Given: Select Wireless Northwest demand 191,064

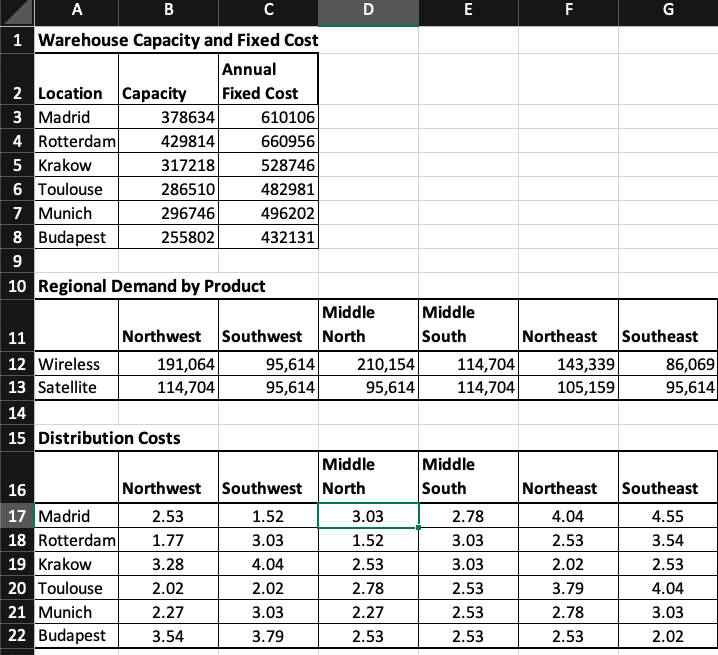Looking at the screenshot, I should coord(169,364).
